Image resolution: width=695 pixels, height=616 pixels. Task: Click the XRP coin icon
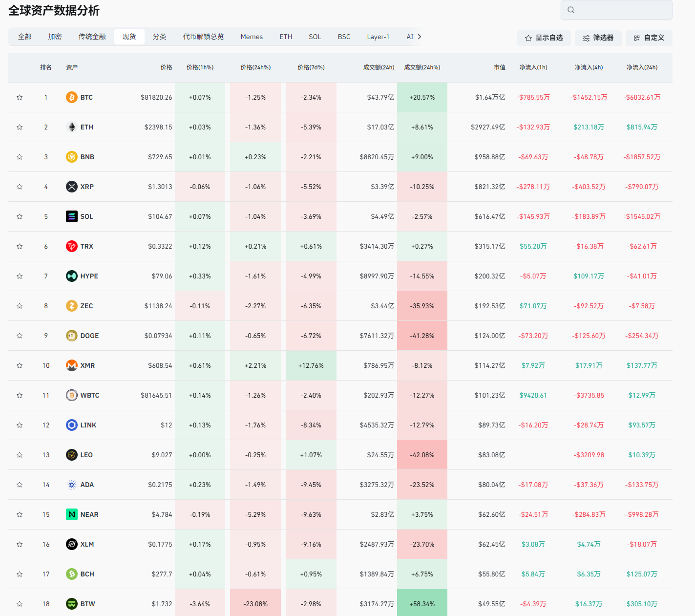coord(72,187)
